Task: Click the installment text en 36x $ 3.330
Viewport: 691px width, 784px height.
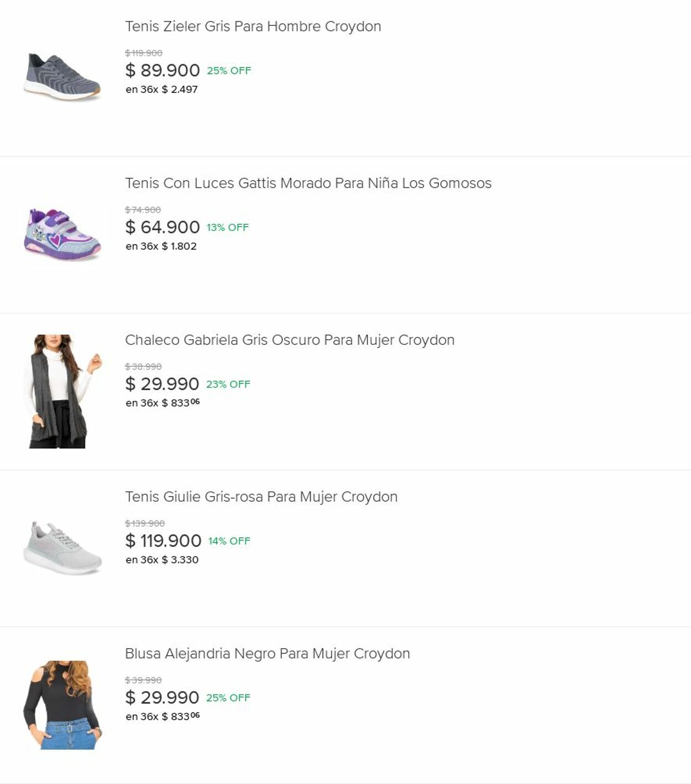Action: [x=162, y=560]
